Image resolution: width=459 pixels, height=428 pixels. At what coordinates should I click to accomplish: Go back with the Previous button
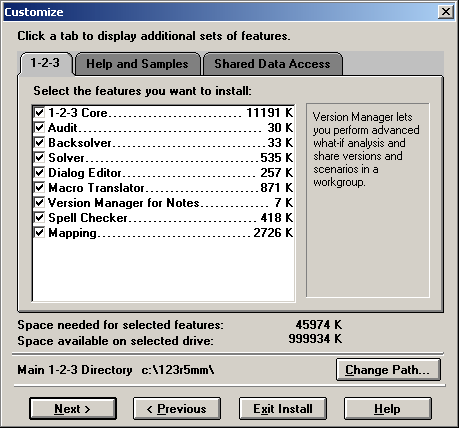click(177, 408)
